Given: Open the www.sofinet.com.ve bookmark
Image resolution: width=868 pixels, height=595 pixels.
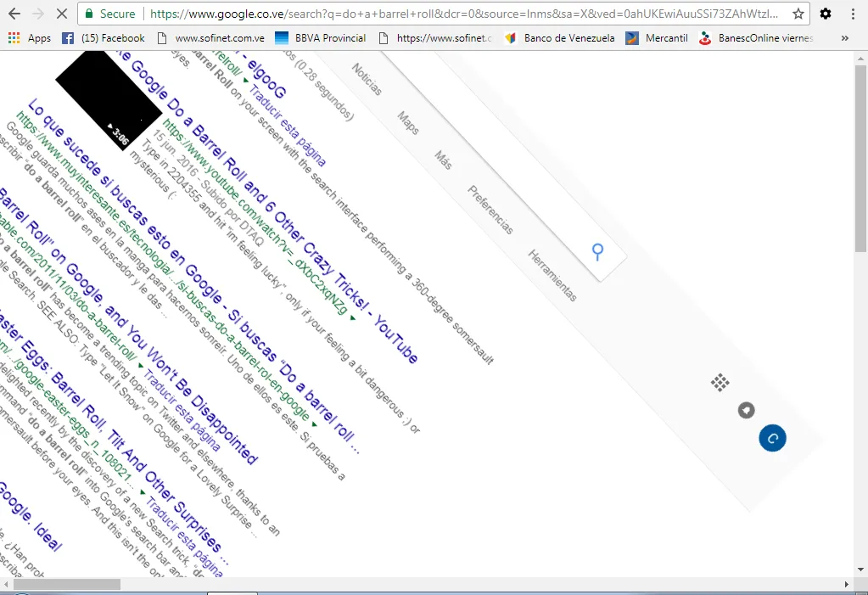Looking at the screenshot, I should click(211, 37).
